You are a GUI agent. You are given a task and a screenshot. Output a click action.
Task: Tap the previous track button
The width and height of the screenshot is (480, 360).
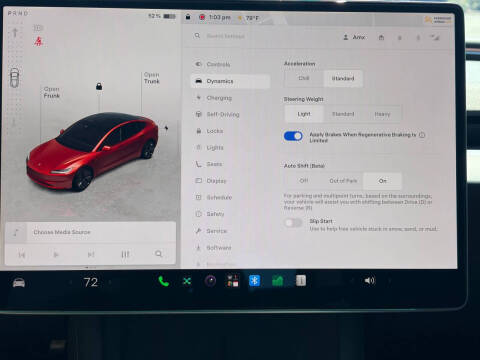pos(22,255)
